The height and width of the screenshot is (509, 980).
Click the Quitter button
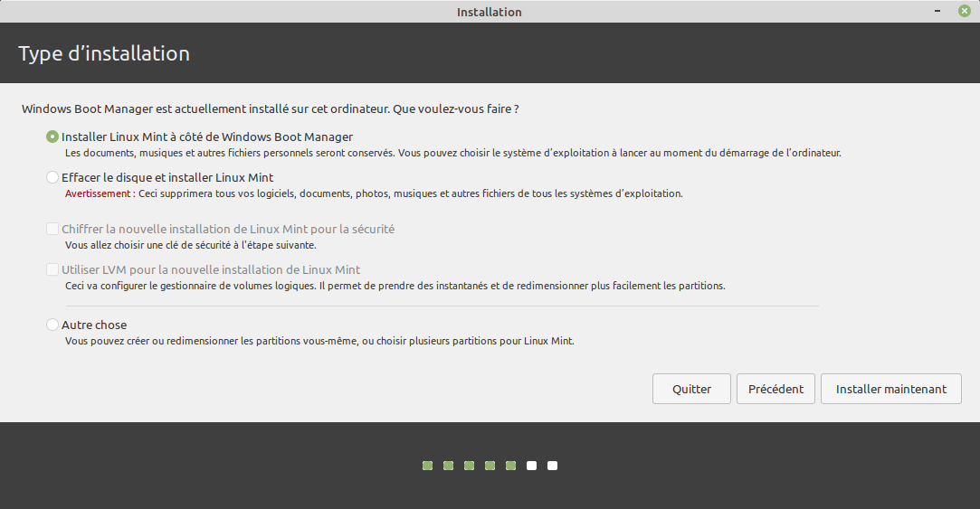pyautogui.click(x=691, y=389)
